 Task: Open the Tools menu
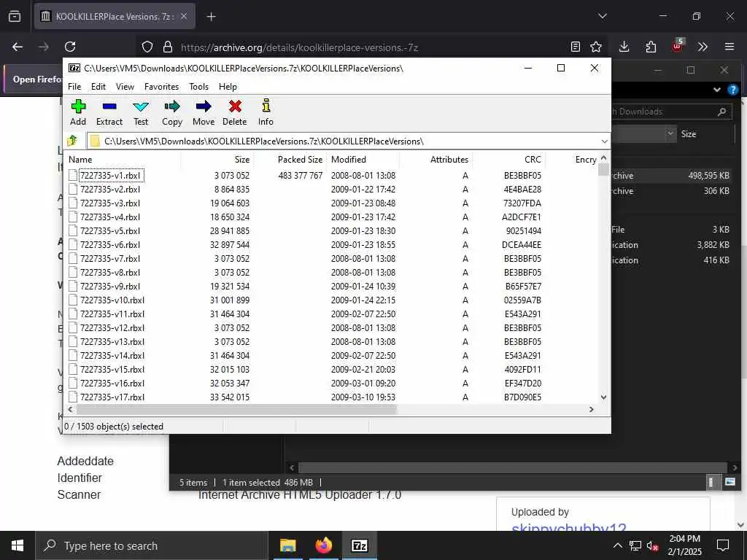pos(198,87)
